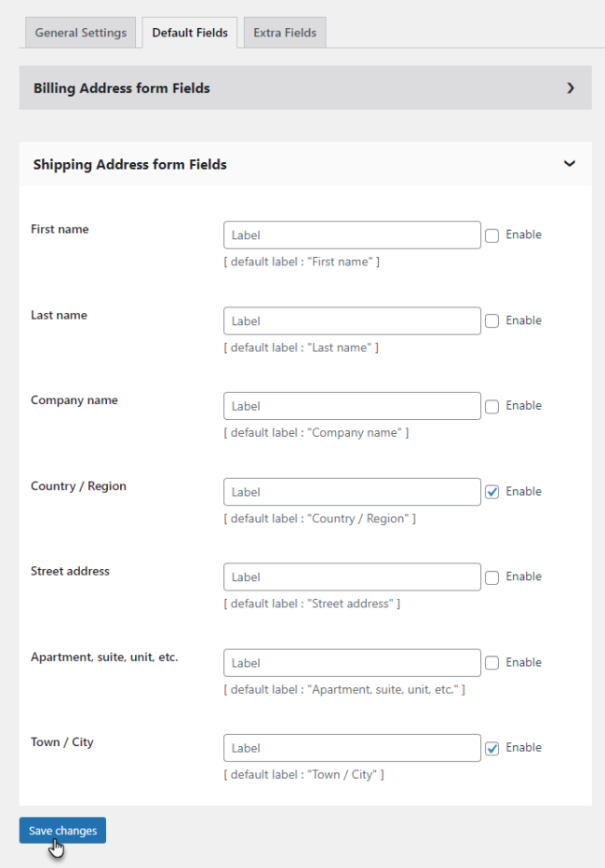Enable the Company name field checkbox
The image size is (605, 868).
pyautogui.click(x=492, y=406)
